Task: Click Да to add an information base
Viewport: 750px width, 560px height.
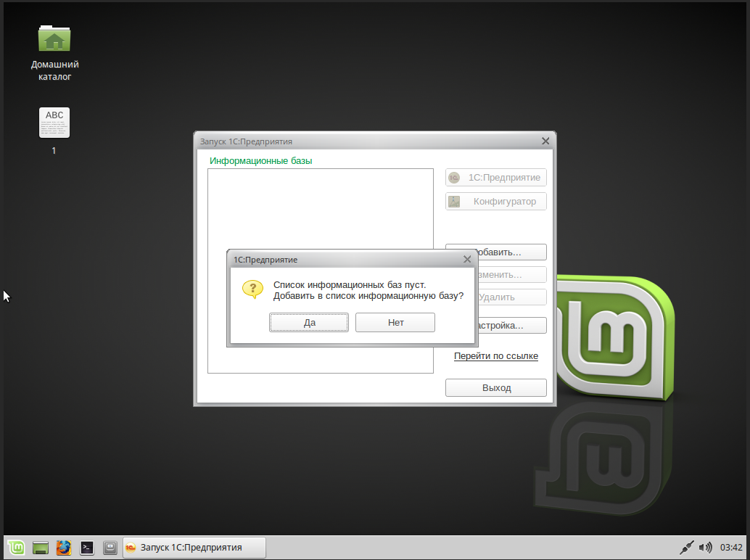Action: tap(309, 322)
